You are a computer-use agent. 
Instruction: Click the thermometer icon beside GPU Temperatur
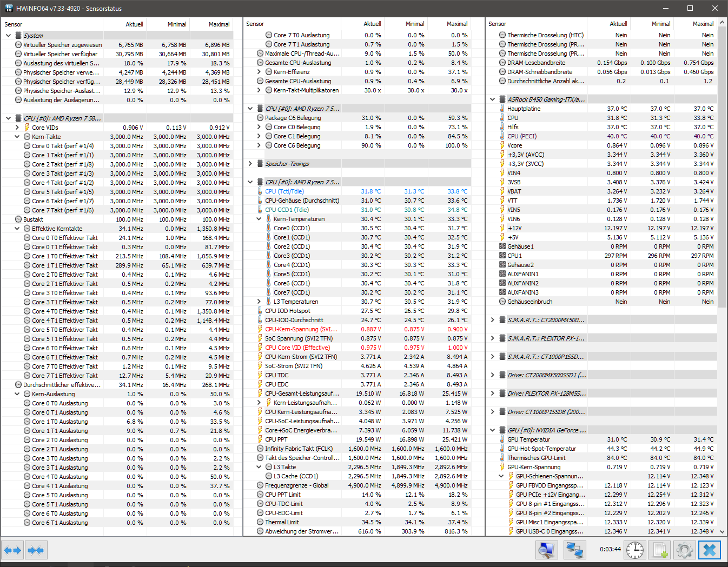pos(502,439)
